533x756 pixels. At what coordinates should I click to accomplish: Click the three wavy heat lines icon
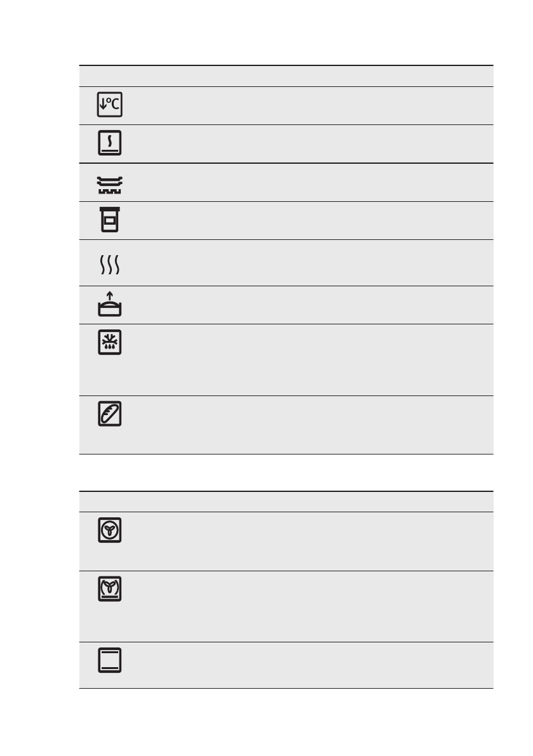click(x=110, y=263)
